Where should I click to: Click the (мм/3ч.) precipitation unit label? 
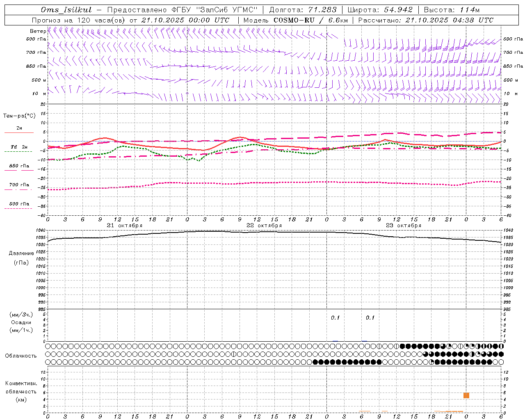tap(21, 315)
